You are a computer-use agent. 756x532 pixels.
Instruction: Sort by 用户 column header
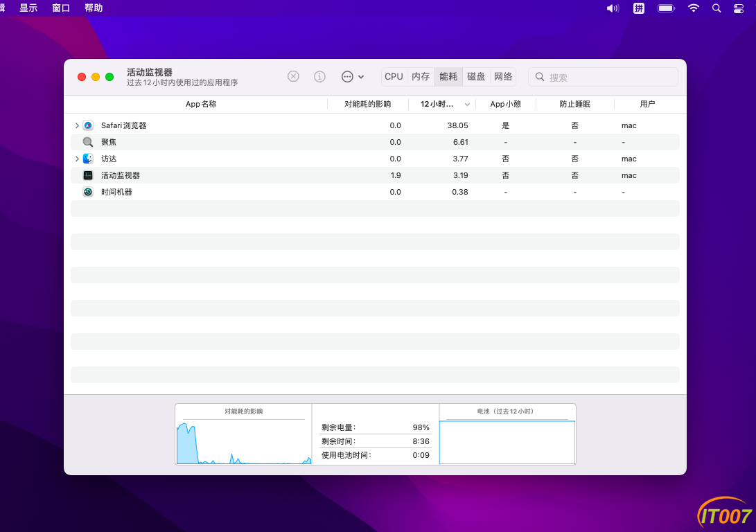(x=647, y=104)
